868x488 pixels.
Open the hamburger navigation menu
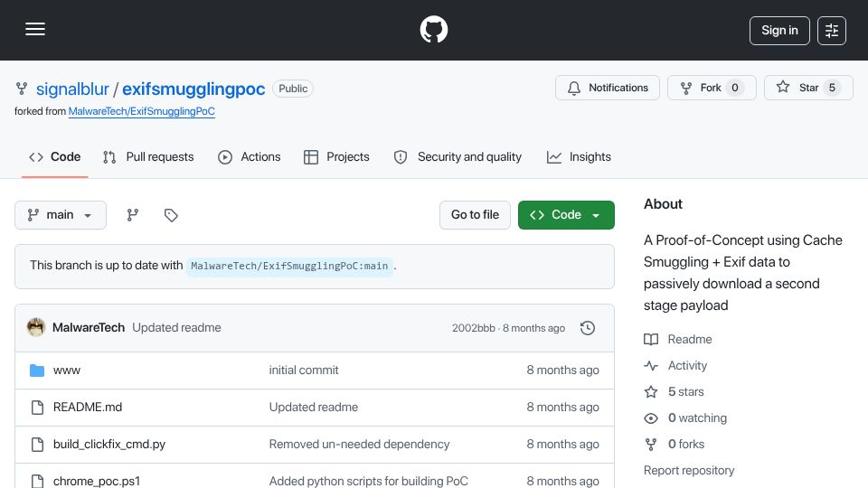[35, 29]
